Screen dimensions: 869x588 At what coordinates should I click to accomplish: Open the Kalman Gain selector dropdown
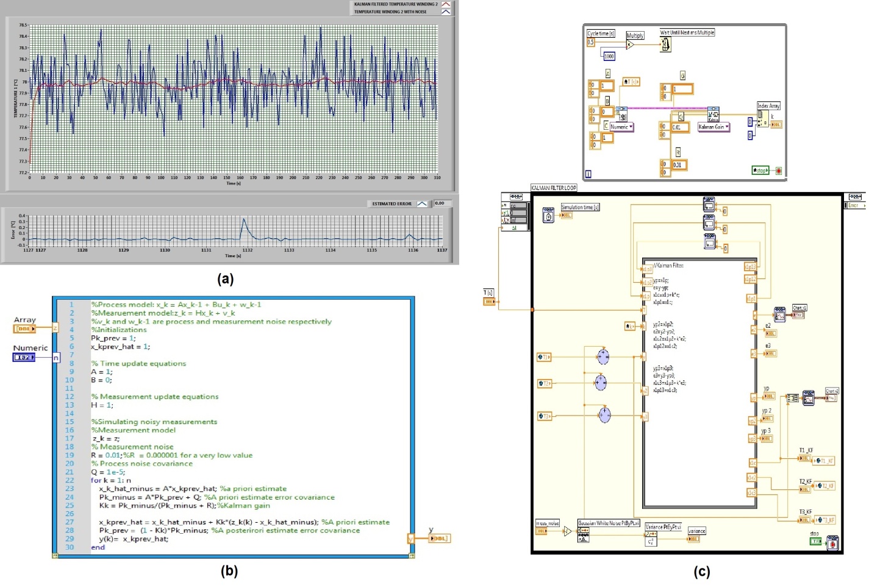714,127
